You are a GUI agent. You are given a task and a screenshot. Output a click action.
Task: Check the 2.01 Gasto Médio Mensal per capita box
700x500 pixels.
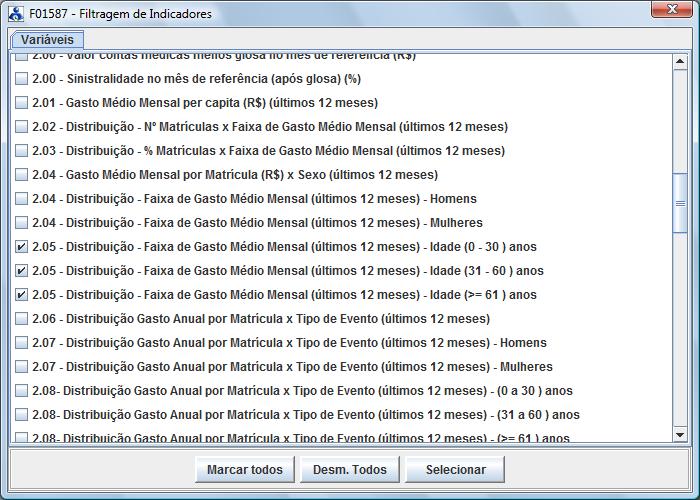[x=22, y=103]
